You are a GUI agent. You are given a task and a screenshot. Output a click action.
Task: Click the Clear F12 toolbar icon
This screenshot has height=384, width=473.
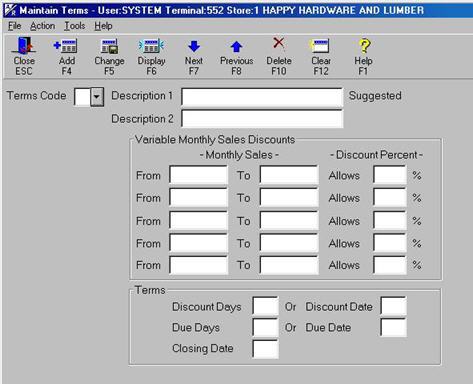click(320, 46)
